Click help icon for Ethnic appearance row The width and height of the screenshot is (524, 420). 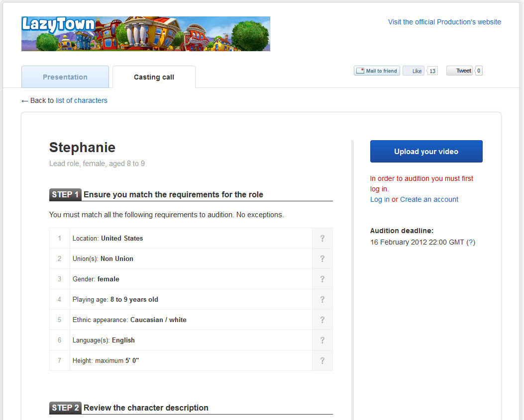coord(322,320)
